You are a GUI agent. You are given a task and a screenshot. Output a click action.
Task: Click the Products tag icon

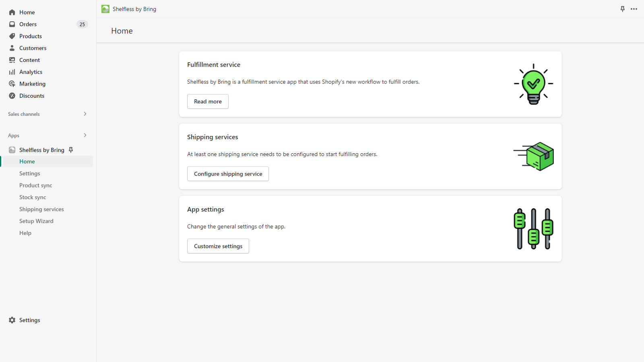12,36
